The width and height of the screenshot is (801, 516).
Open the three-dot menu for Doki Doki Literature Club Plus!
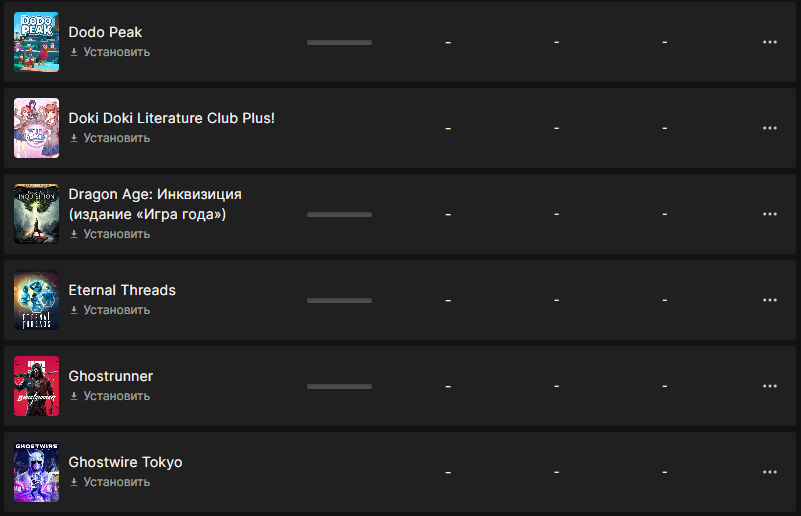[769, 128]
